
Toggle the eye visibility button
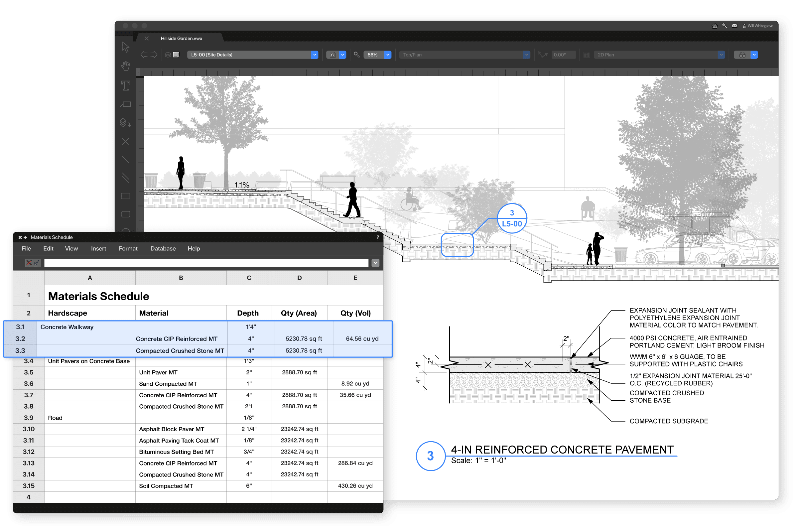332,55
